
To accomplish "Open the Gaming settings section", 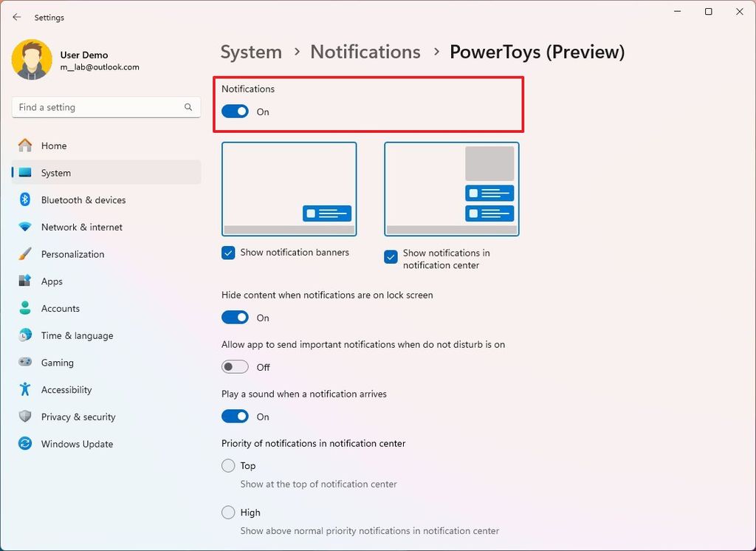I will (x=58, y=363).
